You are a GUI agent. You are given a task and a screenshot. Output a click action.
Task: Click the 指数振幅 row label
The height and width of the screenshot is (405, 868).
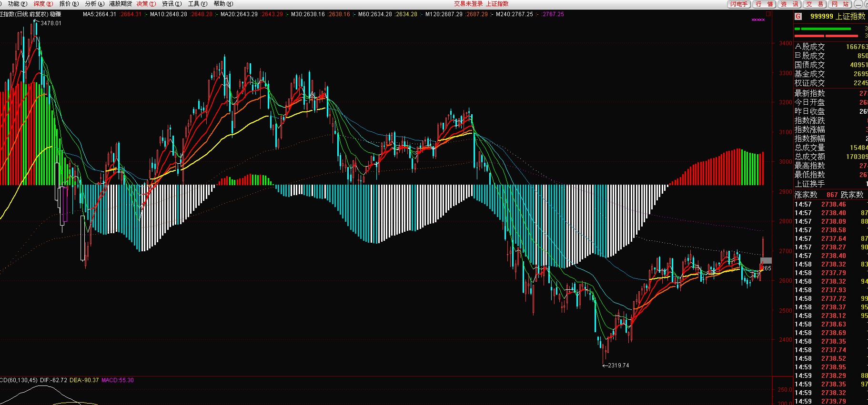tap(809, 138)
